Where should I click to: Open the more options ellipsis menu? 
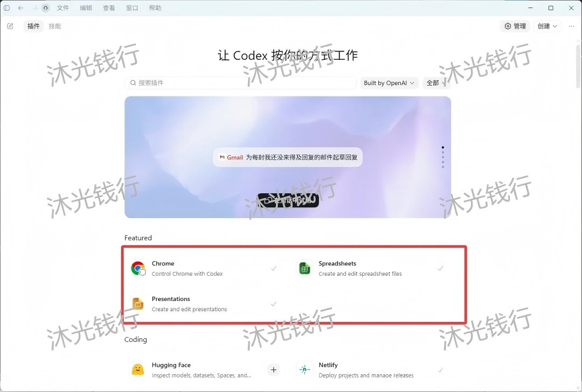tap(571, 26)
